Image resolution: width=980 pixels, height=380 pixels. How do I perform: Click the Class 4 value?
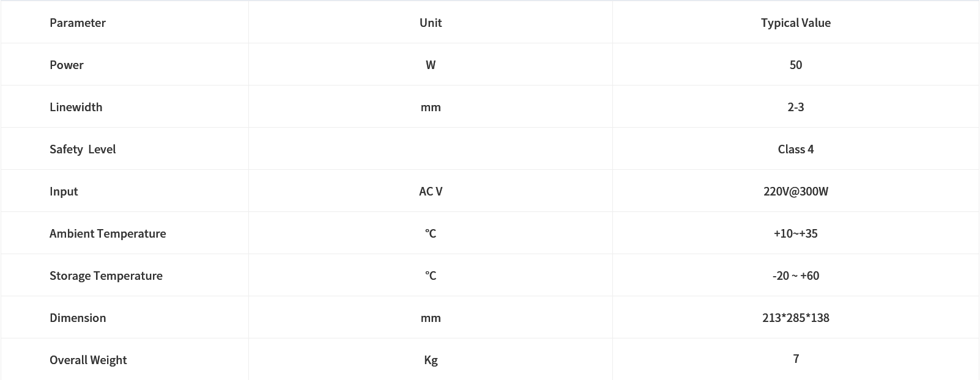(796, 149)
